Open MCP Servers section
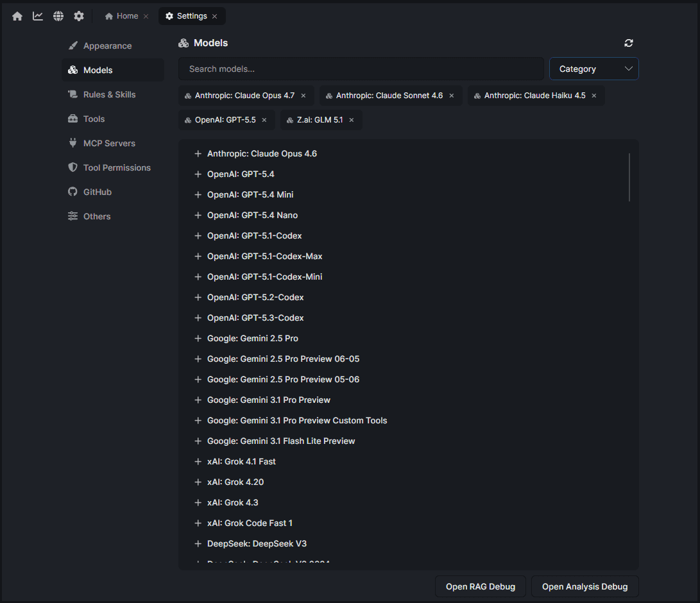Viewport: 700px width, 603px height. (x=112, y=143)
